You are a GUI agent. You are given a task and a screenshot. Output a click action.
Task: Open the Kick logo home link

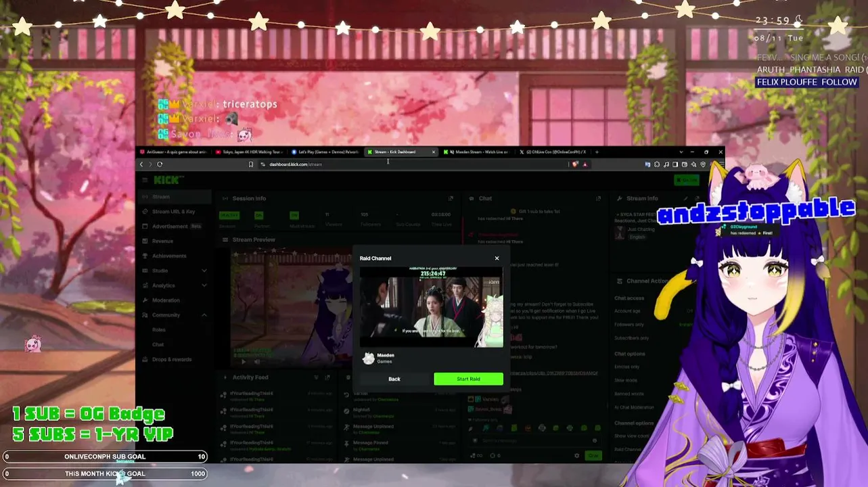pos(168,180)
